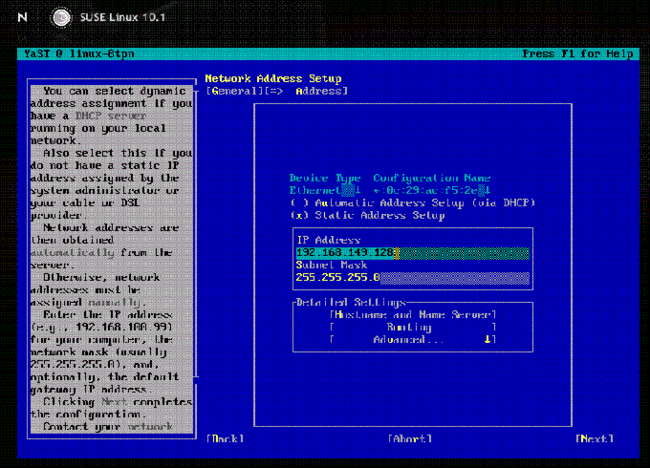Open the Routing settings button
Viewport: 650px width, 468px height.
coord(413,327)
